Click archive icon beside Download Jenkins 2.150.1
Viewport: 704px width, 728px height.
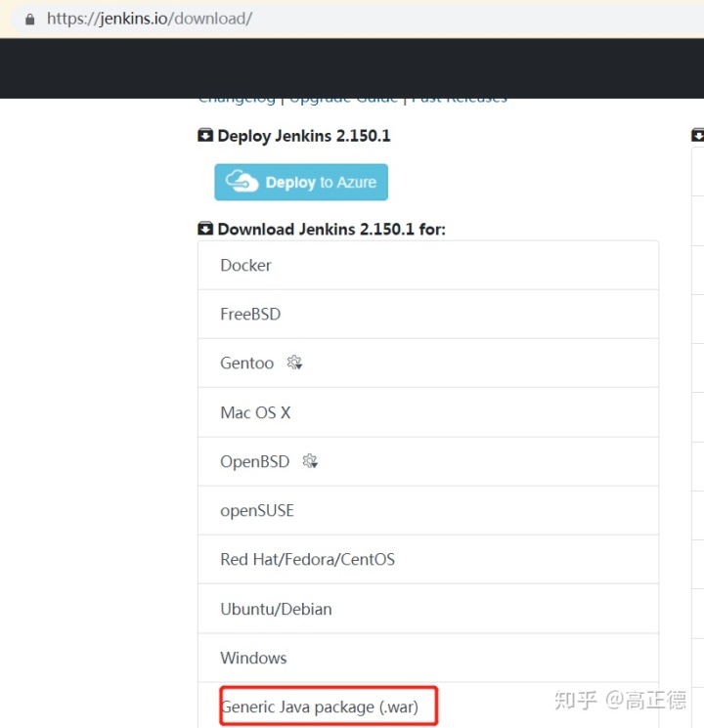pos(205,229)
